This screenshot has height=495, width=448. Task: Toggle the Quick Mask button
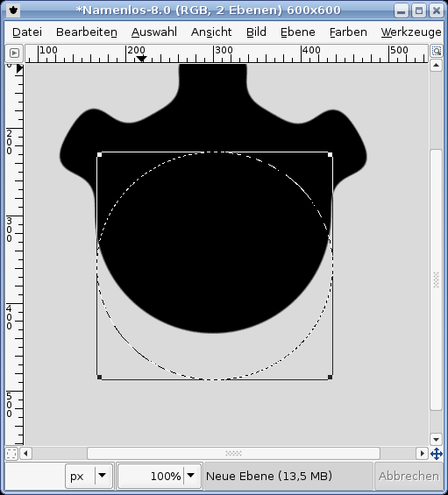tap(11, 454)
